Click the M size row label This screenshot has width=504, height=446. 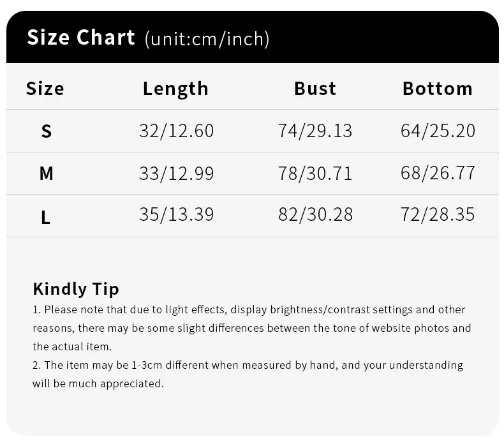(x=47, y=174)
